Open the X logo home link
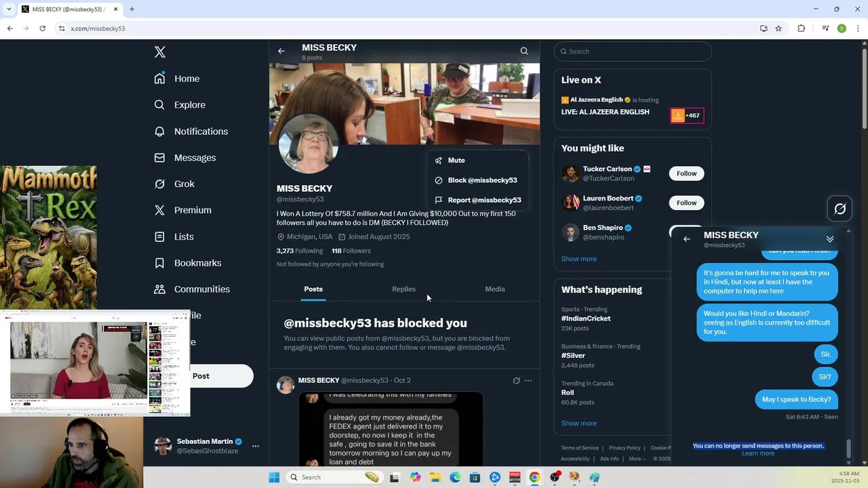The width and height of the screenshot is (868, 488). point(160,52)
